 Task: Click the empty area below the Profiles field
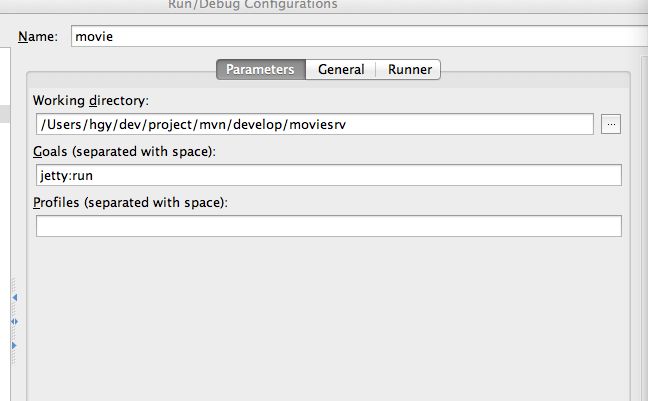tap(329, 318)
